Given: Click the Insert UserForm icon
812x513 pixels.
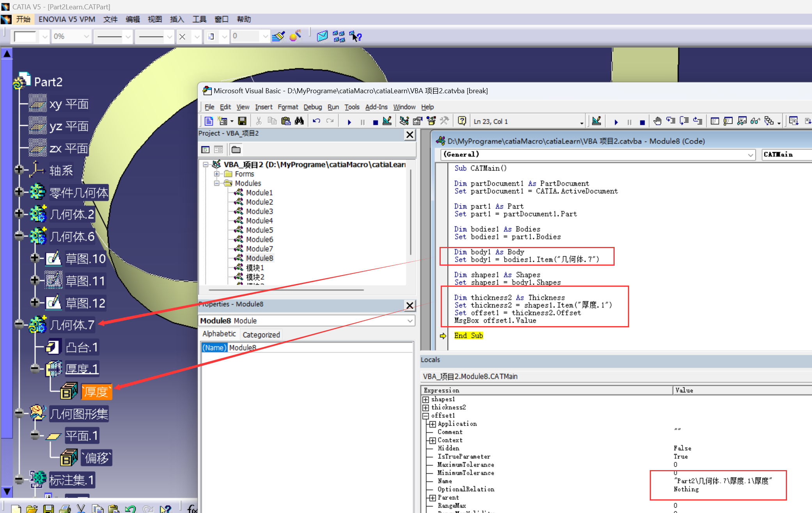Looking at the screenshot, I should point(222,121).
